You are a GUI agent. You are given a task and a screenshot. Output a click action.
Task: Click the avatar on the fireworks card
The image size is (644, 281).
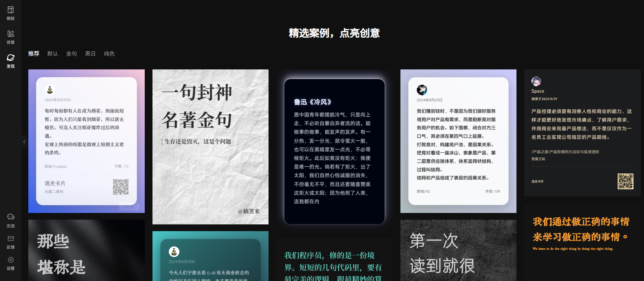pyautogui.click(x=50, y=90)
